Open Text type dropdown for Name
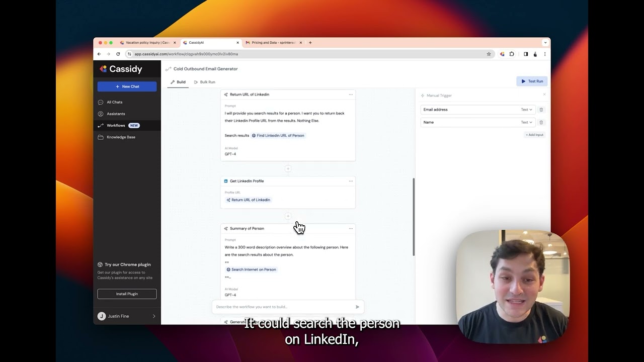Screen dimensions: 644x362 (x=526, y=122)
